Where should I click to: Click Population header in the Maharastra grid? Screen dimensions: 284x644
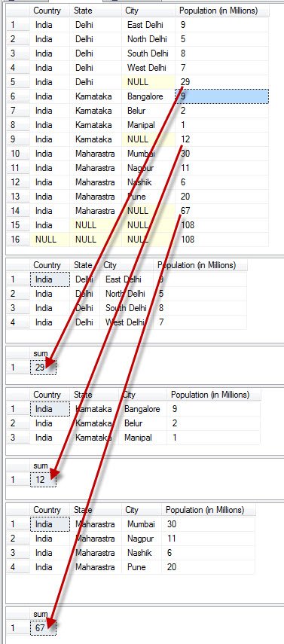coord(209,510)
